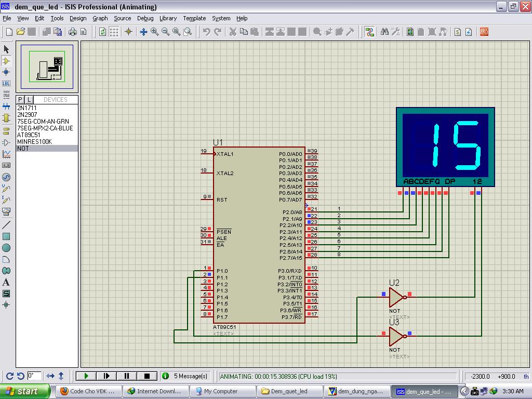The image size is (532, 399).
Task: Open the Library menu
Action: (168, 18)
